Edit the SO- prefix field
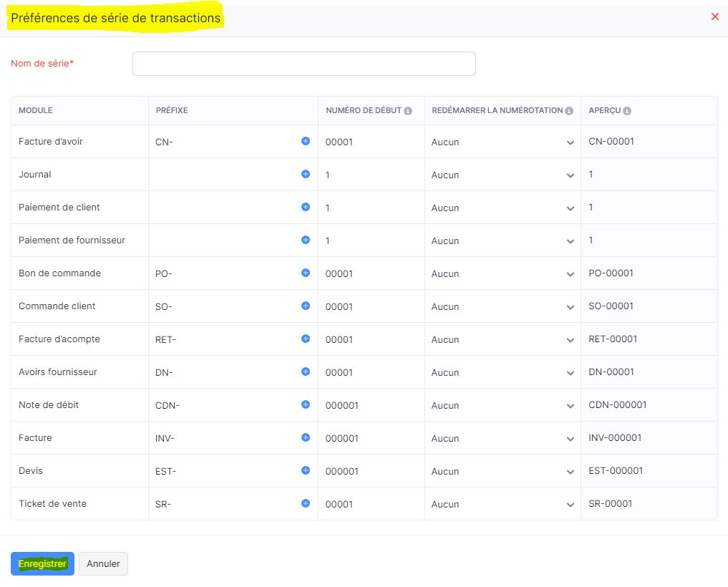728x587 pixels. (x=225, y=307)
